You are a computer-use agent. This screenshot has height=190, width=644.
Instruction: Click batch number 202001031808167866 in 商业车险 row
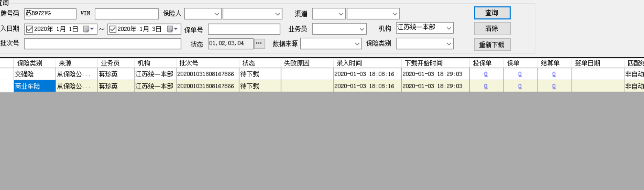(205, 86)
